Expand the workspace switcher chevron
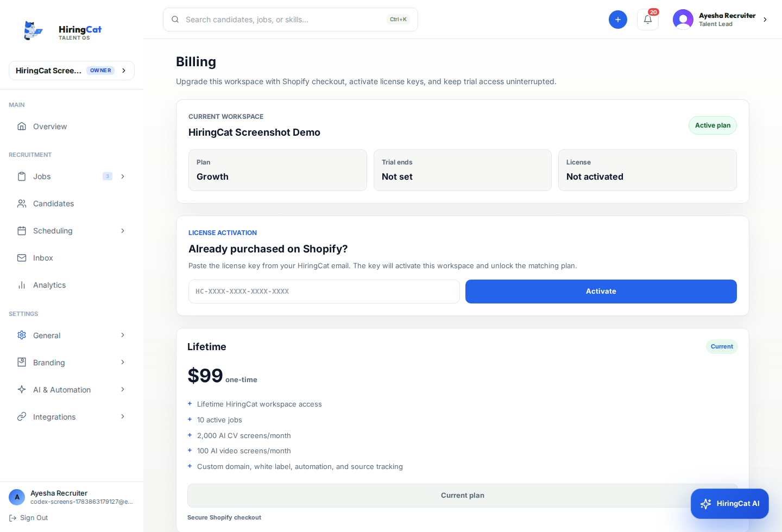The width and height of the screenshot is (782, 532). pyautogui.click(x=124, y=71)
